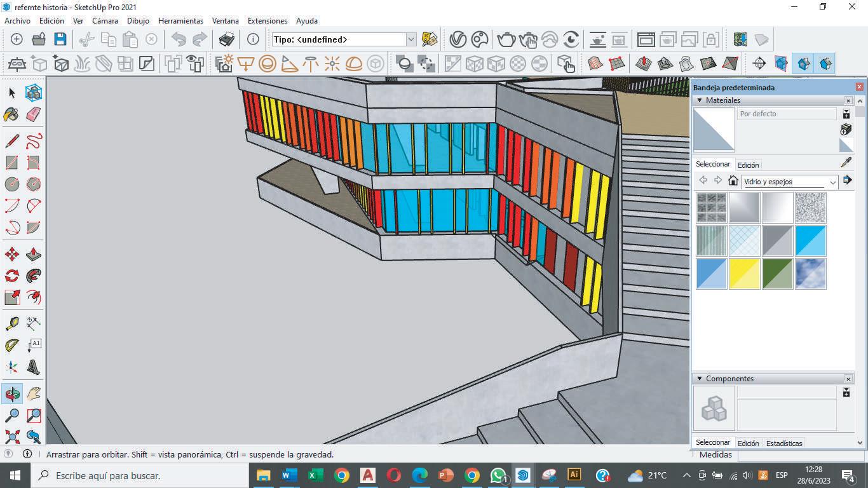Open the Extensiones menu
868x488 pixels.
(x=267, y=21)
